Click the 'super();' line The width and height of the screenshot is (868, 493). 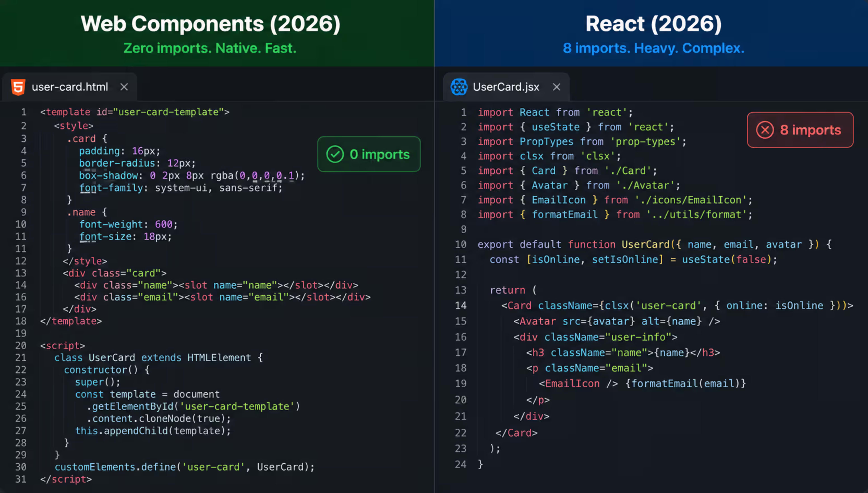(x=97, y=382)
